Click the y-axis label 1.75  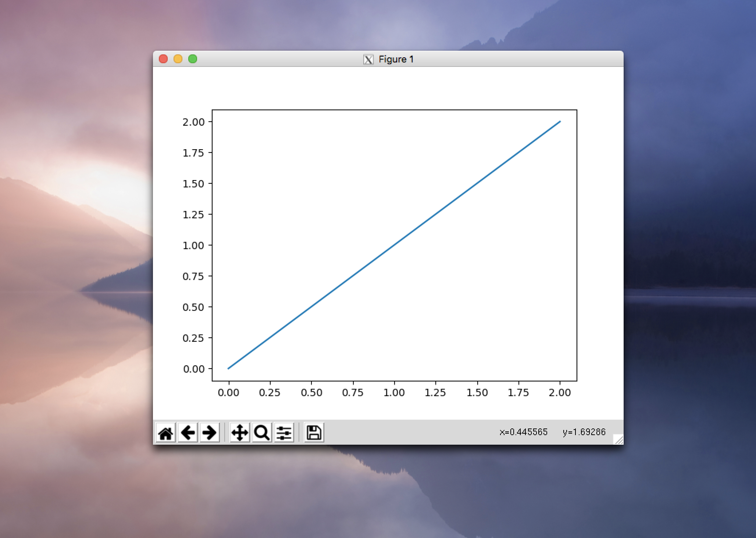pos(193,153)
